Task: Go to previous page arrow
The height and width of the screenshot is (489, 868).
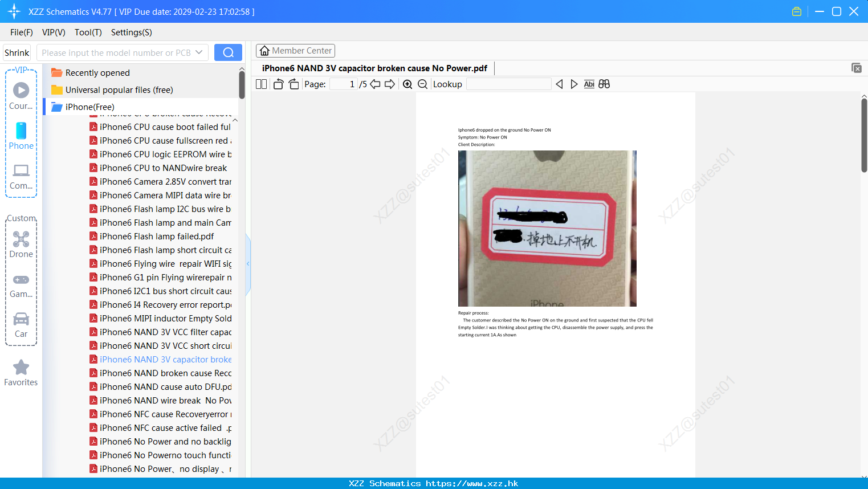Action: click(x=375, y=84)
